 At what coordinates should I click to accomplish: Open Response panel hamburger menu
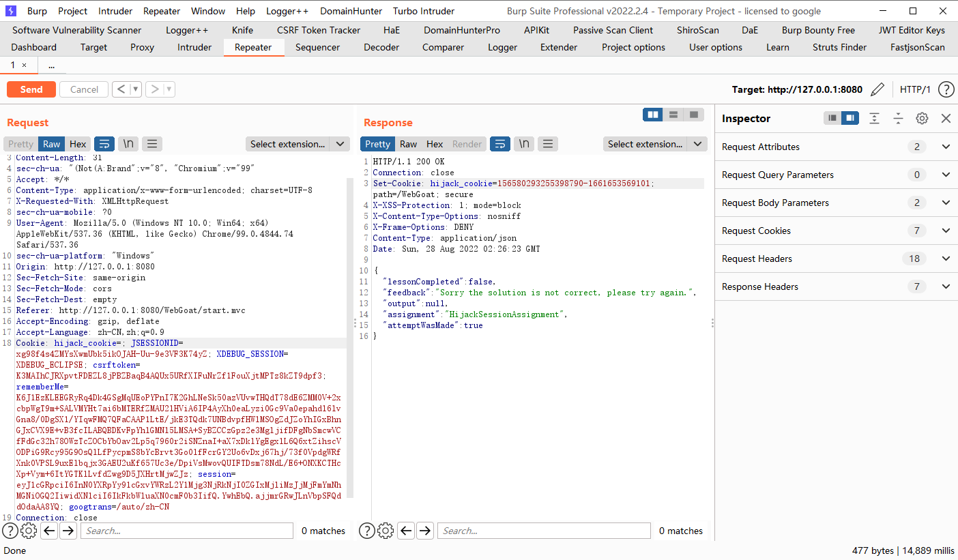(548, 144)
